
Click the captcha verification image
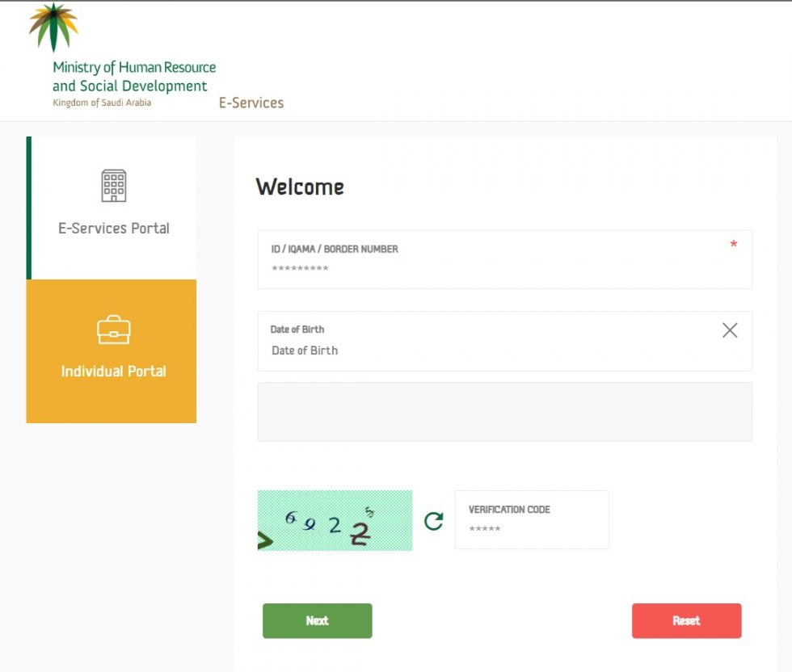pyautogui.click(x=335, y=521)
